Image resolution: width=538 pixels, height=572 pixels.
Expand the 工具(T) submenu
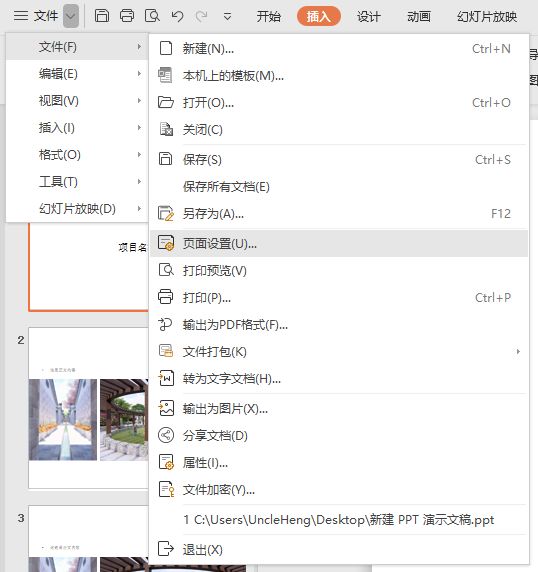pos(77,182)
